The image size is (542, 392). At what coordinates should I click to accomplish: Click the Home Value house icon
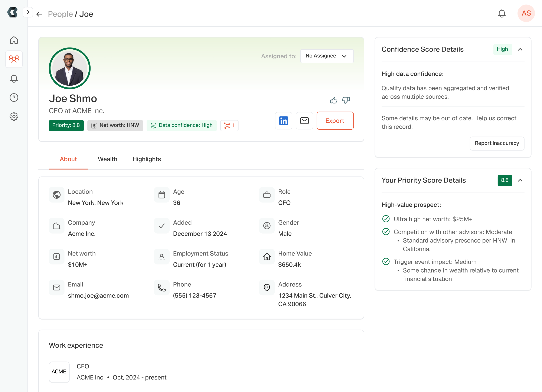(267, 257)
